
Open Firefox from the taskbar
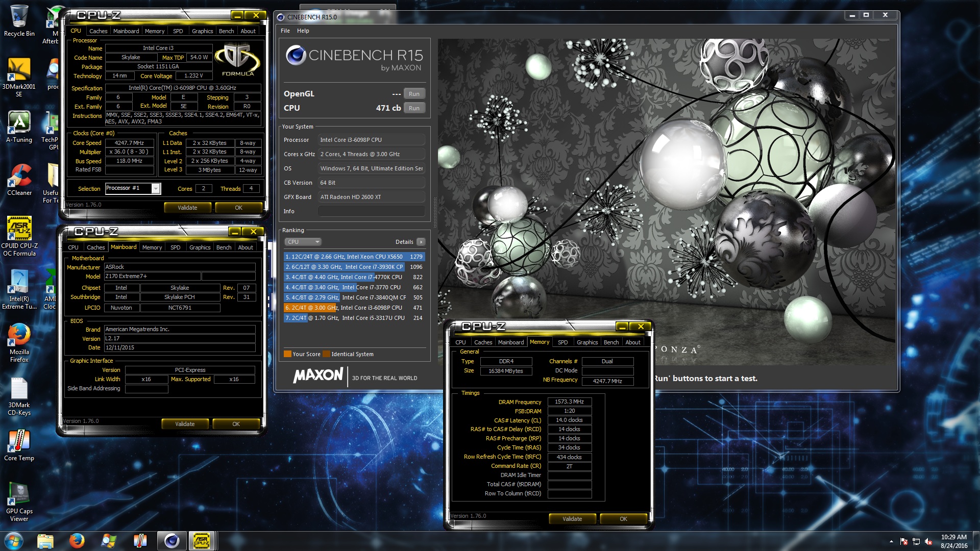coord(77,541)
